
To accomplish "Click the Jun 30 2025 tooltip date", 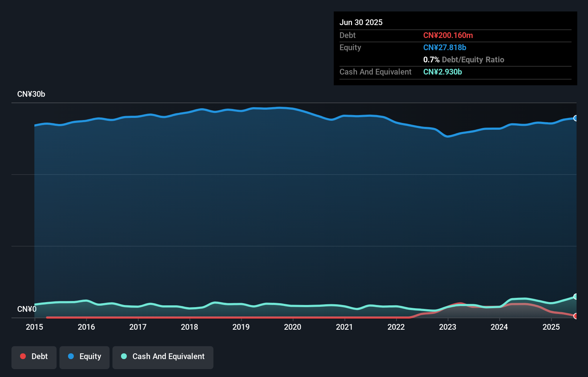I will (361, 22).
